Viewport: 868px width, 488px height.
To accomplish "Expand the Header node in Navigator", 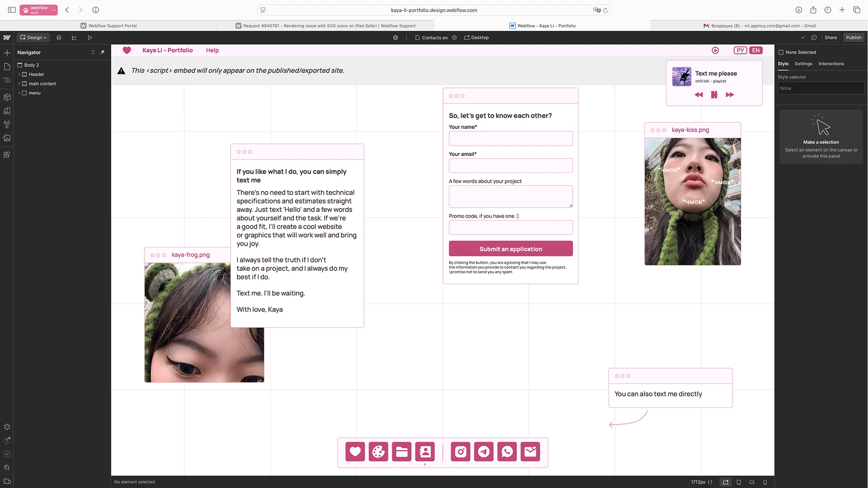I will 19,74.
